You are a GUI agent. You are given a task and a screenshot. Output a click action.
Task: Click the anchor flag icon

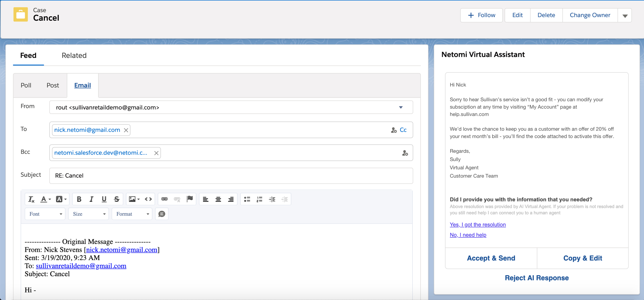[x=190, y=199]
